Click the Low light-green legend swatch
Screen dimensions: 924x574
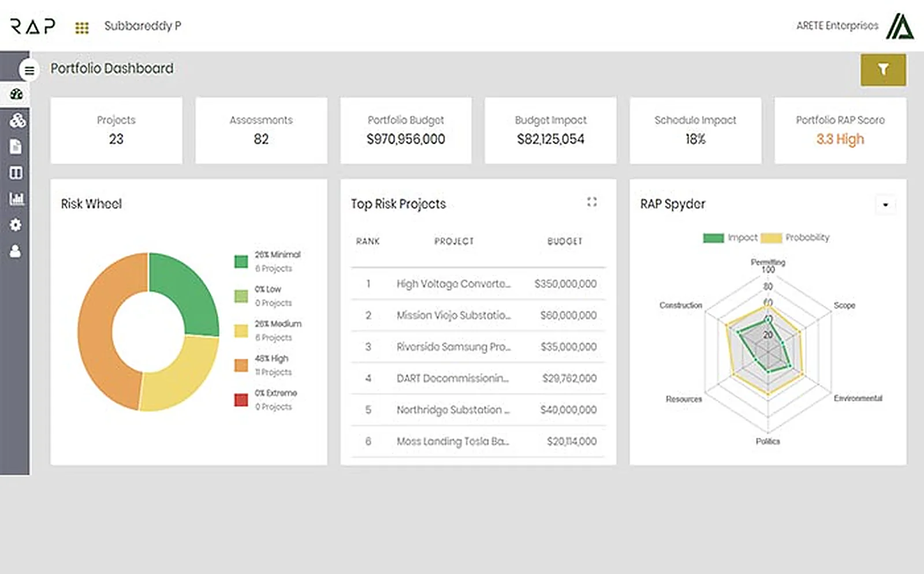click(241, 296)
